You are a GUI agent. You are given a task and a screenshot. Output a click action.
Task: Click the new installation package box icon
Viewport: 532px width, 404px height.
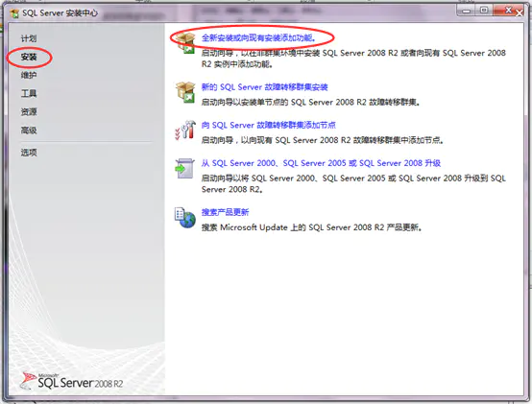[185, 43]
